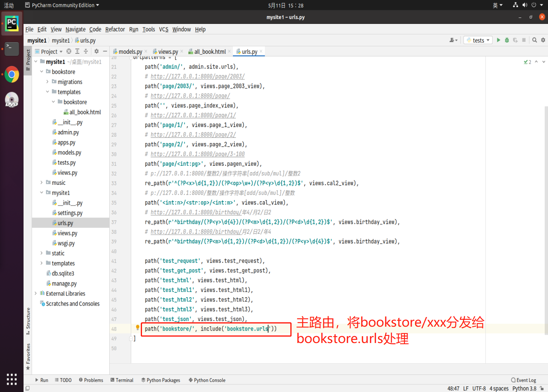Toggle the Python Packages tool window
This screenshot has width=548, height=392.
click(161, 380)
